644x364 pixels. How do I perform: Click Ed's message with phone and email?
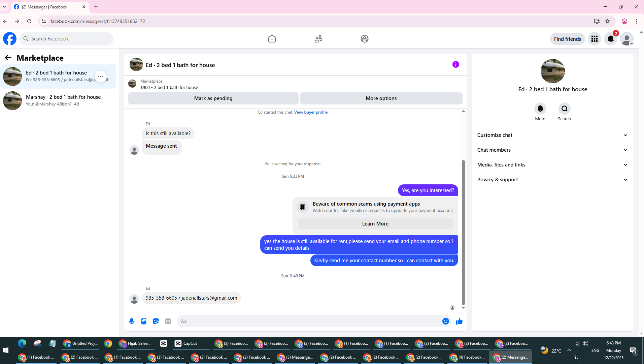(191, 298)
